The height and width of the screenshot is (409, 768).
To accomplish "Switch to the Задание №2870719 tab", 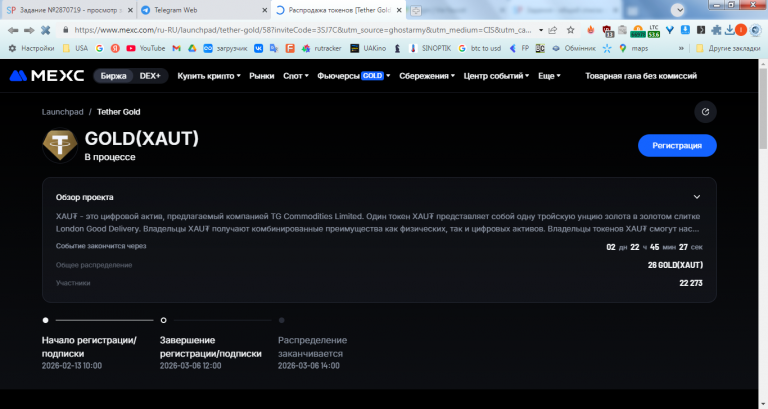I will pyautogui.click(x=69, y=10).
